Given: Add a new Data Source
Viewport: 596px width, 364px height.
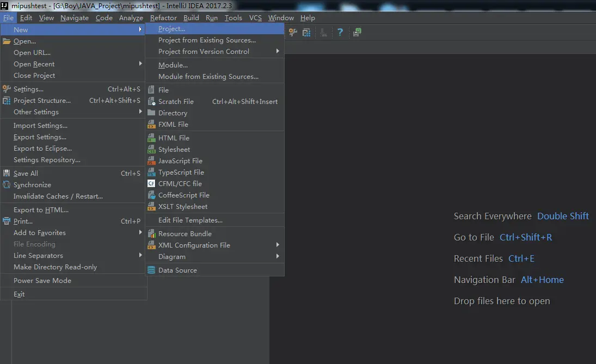Looking at the screenshot, I should (215, 270).
